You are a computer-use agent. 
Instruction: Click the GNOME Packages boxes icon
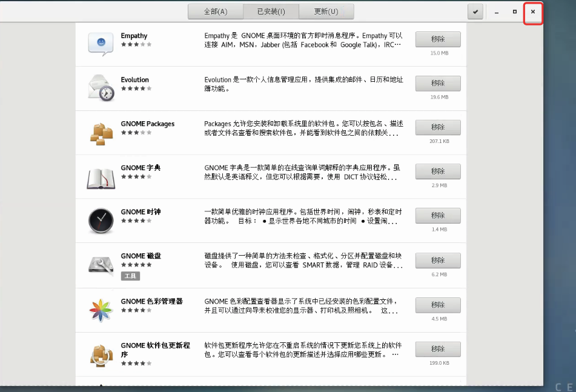click(101, 131)
